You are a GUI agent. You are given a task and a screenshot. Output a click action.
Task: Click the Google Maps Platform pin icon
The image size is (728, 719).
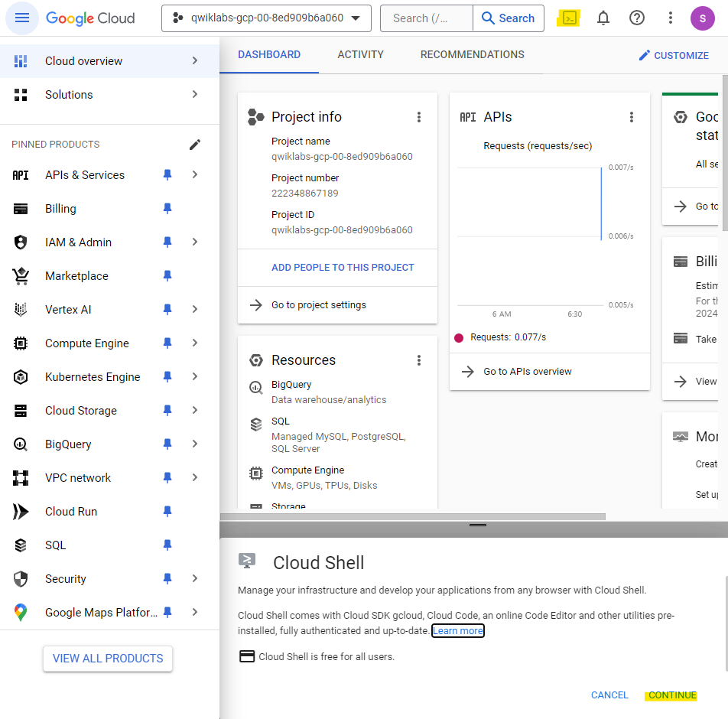21,613
